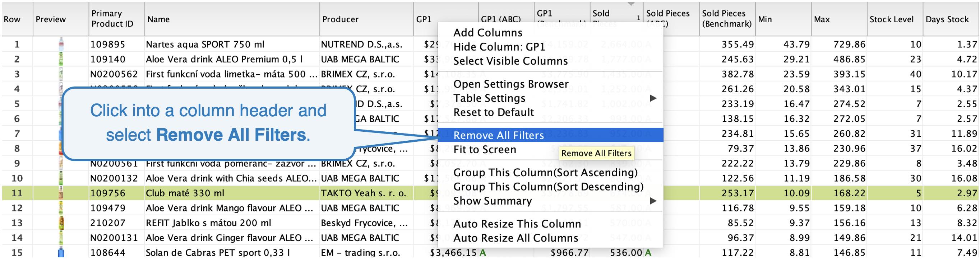The width and height of the screenshot is (980, 262).
Task: Click the Min column header
Action: tap(783, 19)
